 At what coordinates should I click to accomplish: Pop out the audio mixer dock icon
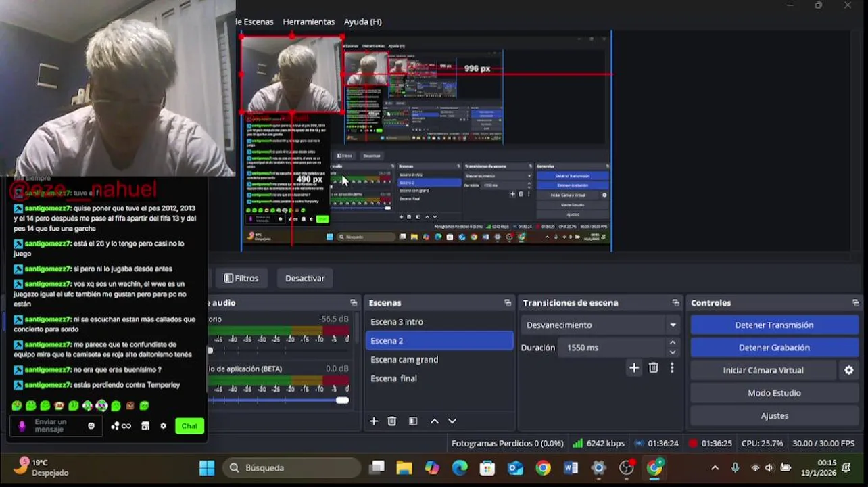point(354,303)
